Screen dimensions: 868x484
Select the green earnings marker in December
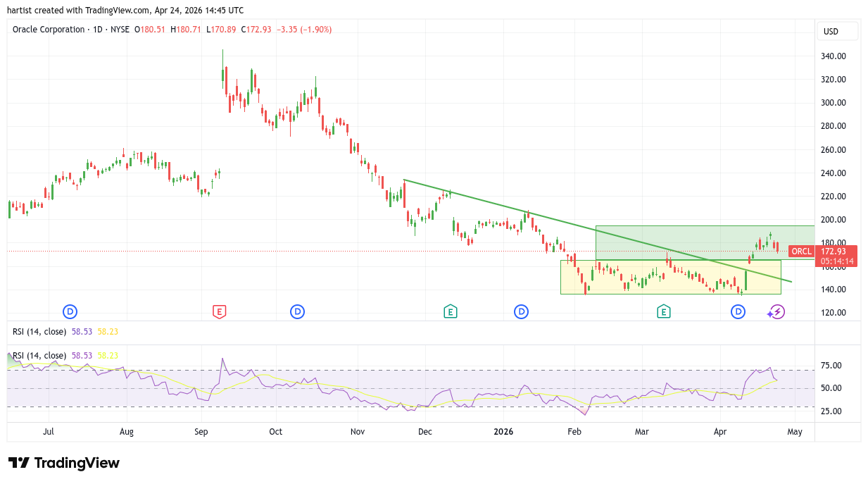[x=450, y=311]
